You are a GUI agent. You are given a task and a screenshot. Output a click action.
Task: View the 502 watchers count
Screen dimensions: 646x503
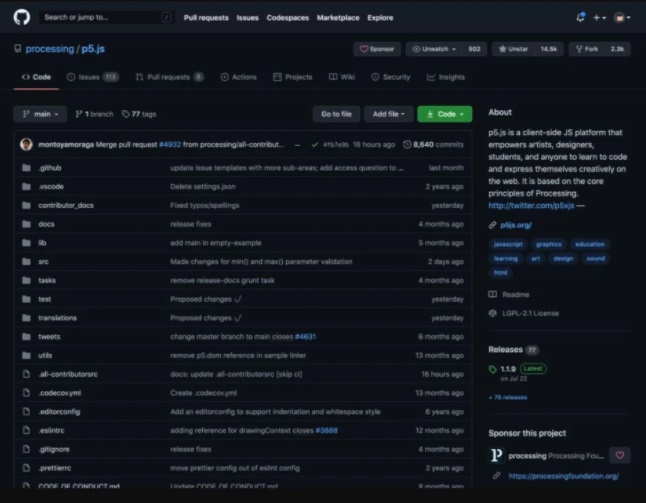(474, 49)
